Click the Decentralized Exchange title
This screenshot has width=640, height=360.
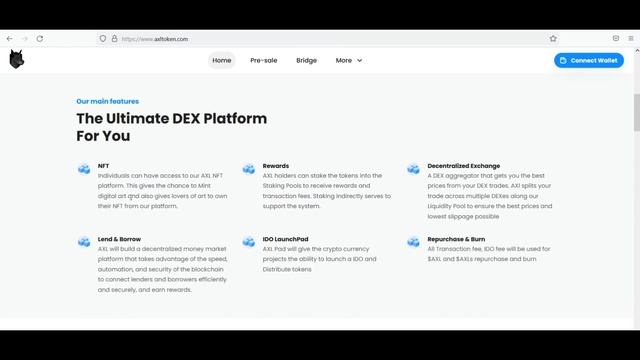(464, 166)
